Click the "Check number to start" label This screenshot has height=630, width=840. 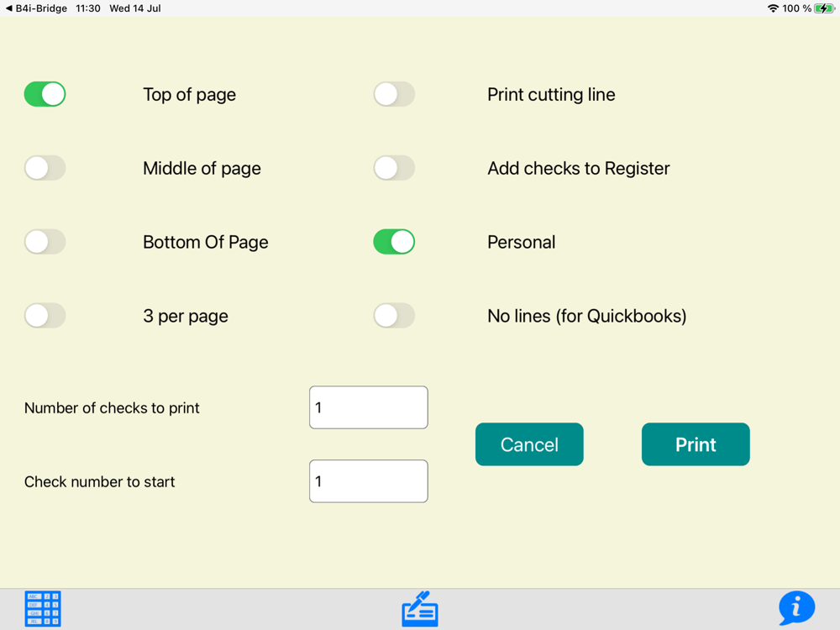point(100,481)
